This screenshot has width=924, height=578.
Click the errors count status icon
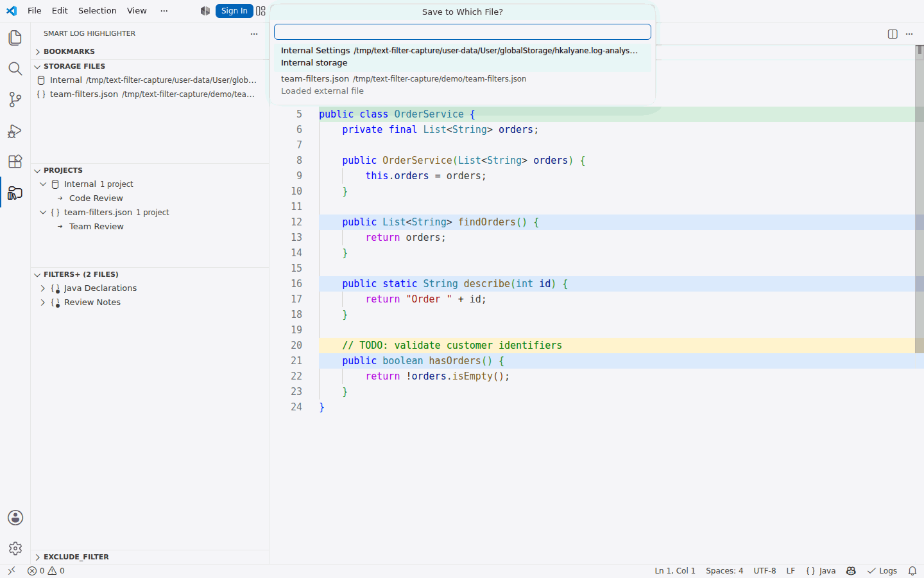pos(36,570)
